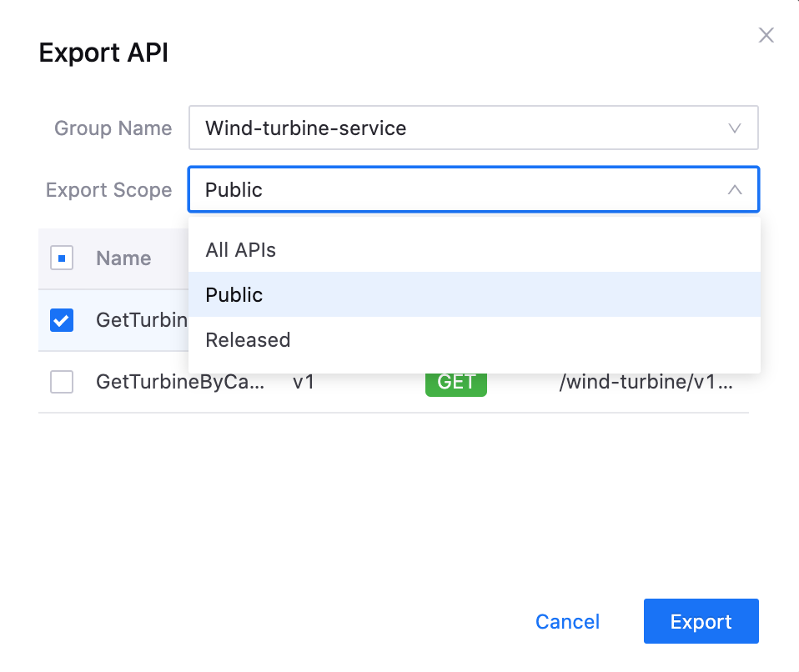Click the /wind-turbine/v1... path cell
This screenshot has height=672, width=799.
(646, 382)
